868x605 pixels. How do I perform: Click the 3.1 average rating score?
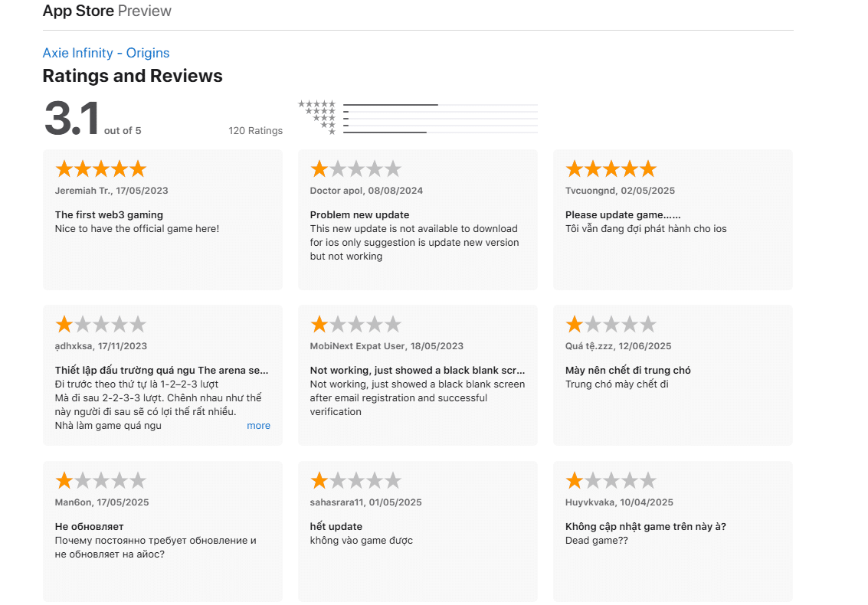tap(72, 119)
